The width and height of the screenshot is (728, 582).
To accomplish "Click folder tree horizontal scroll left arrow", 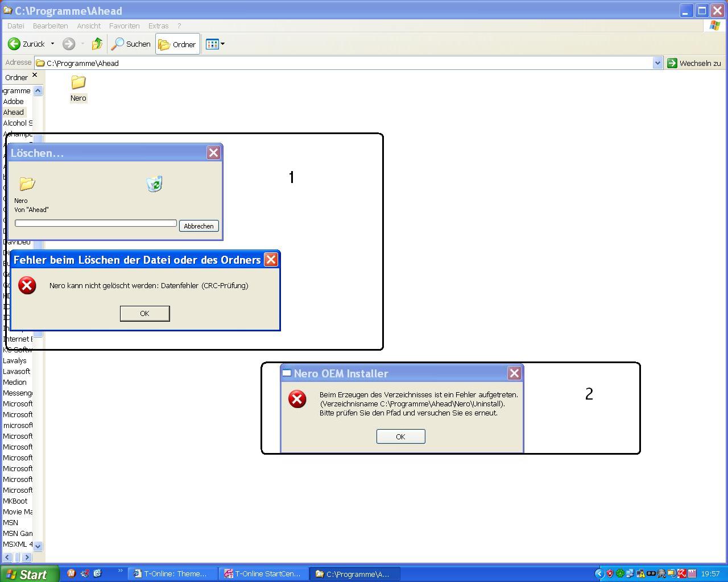I will point(7,558).
